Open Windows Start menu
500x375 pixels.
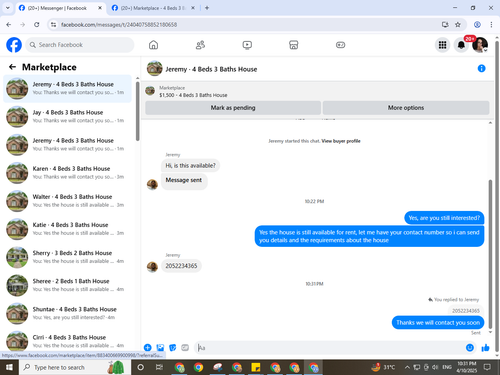tap(9, 367)
